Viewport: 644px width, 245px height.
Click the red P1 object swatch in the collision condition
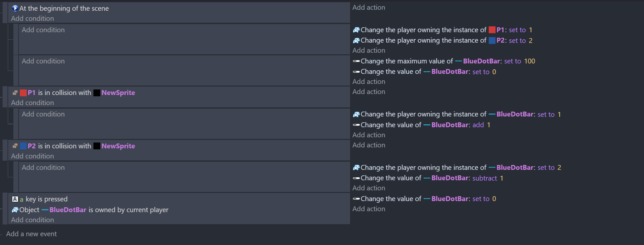[23, 93]
